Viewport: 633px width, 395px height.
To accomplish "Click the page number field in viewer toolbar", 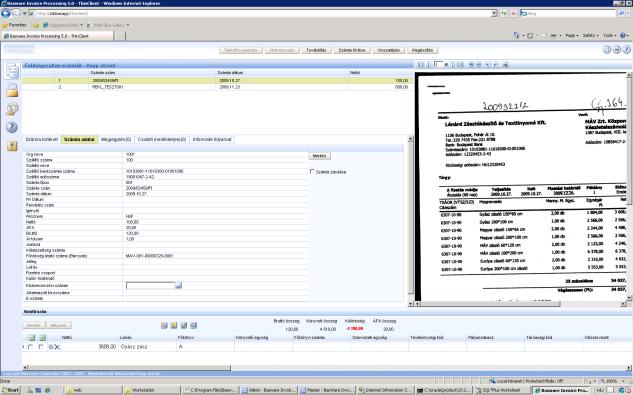I will pyautogui.click(x=439, y=65).
